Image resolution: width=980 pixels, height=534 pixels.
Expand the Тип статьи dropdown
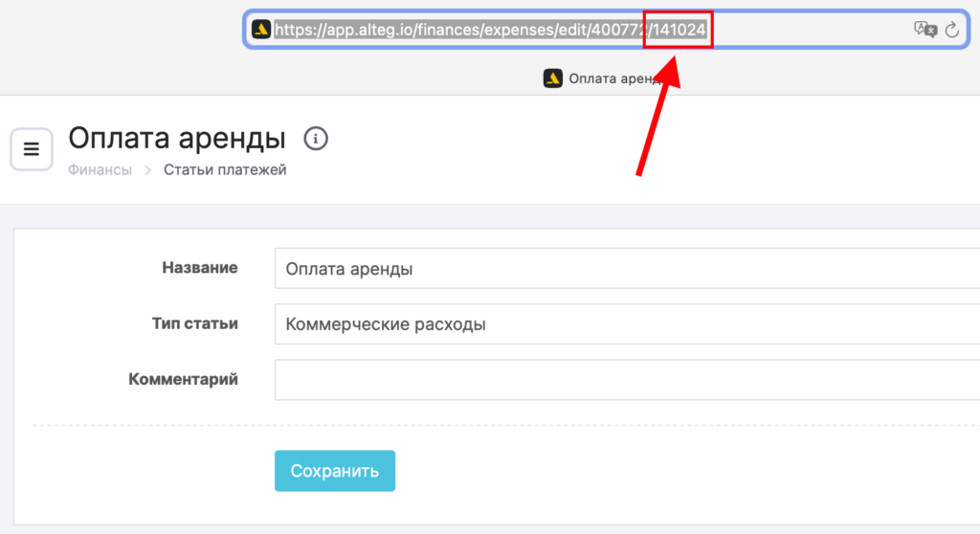click(x=622, y=324)
